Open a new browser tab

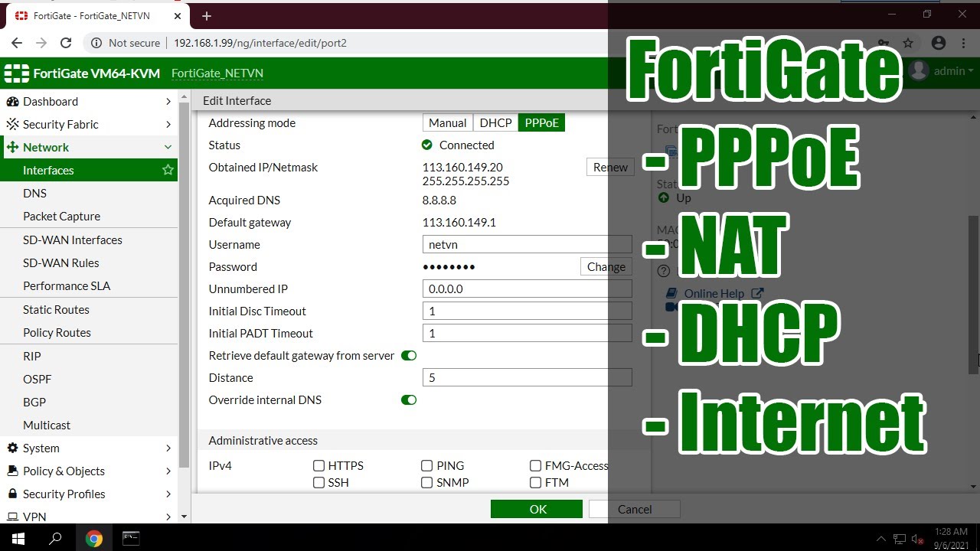point(207,15)
